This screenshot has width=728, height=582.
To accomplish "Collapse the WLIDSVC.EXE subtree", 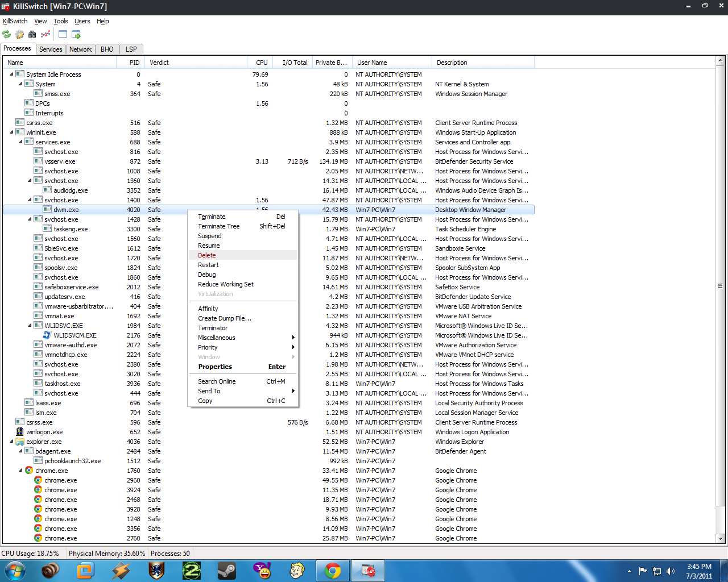I will (30, 326).
